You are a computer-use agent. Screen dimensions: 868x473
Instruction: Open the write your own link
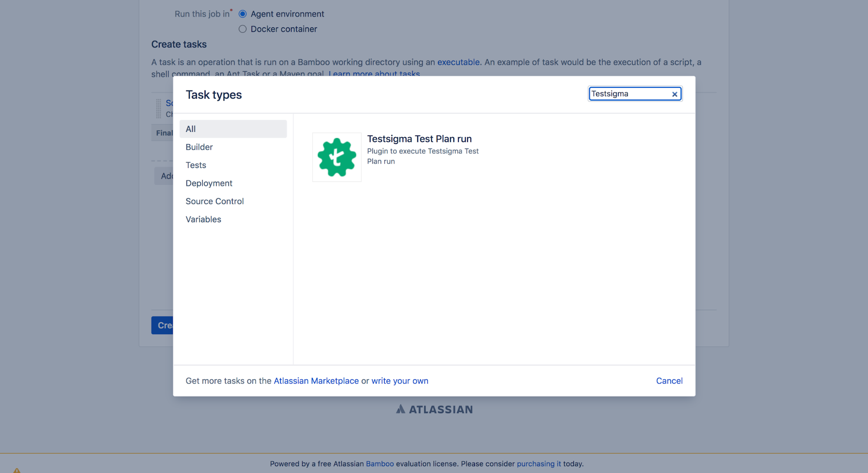[x=399, y=381]
